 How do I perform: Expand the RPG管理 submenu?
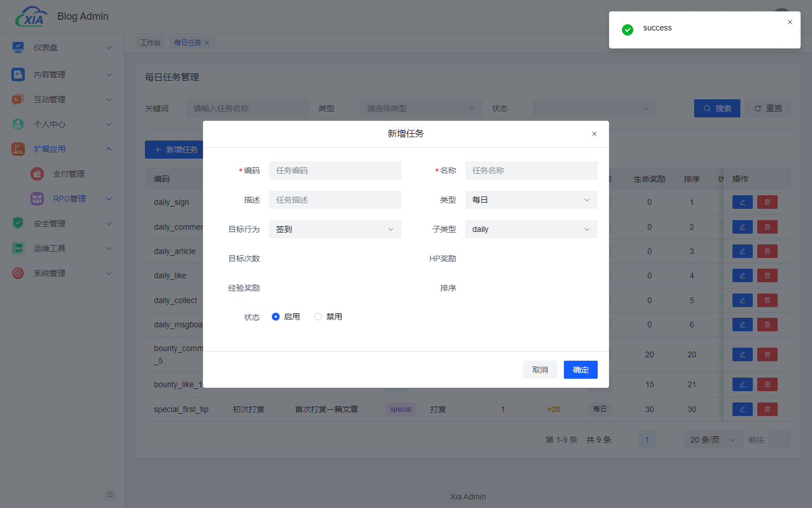(109, 199)
